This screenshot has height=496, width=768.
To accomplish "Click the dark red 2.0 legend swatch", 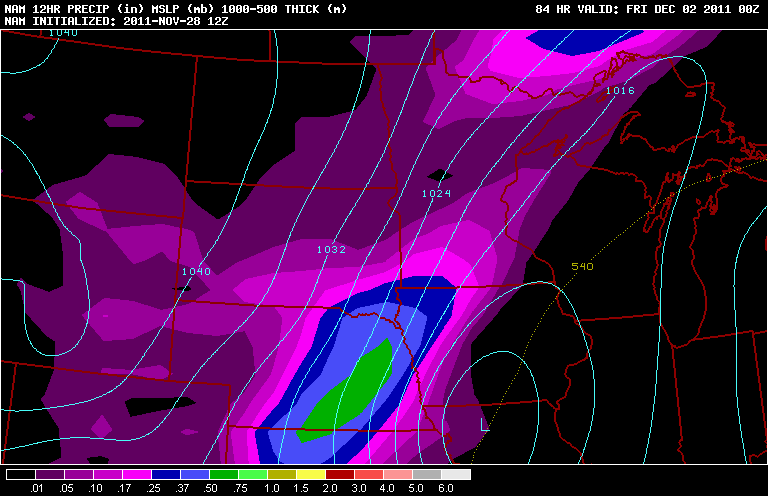I will point(340,474).
